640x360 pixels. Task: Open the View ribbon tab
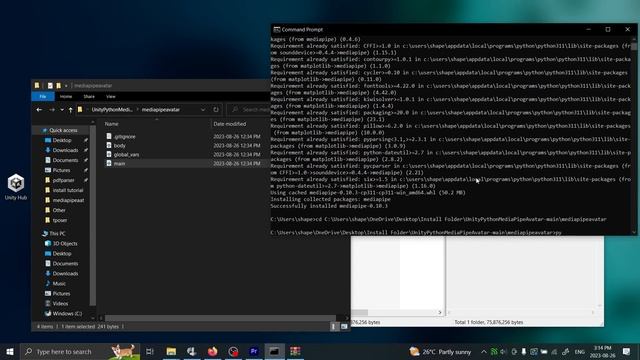click(x=111, y=97)
